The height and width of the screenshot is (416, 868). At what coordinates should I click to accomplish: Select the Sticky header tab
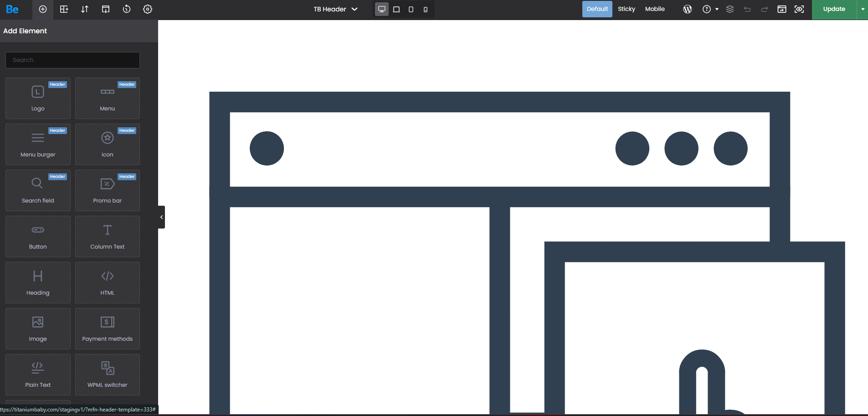click(626, 9)
